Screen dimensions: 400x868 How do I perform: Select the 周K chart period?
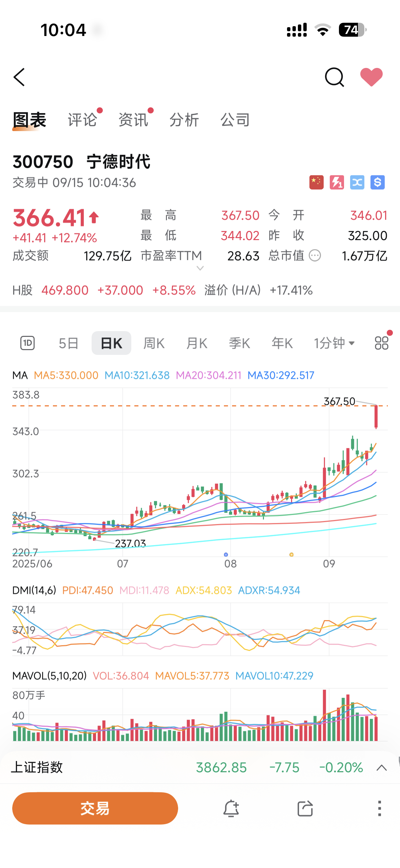(x=154, y=343)
